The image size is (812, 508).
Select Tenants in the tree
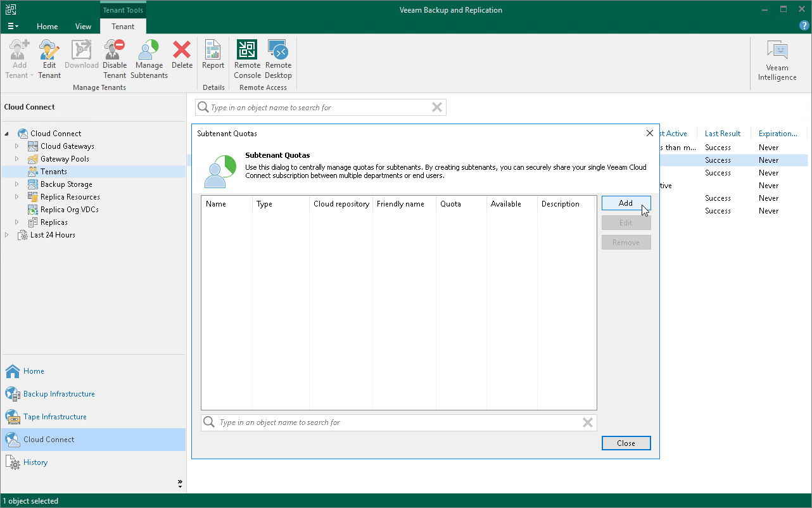point(54,172)
